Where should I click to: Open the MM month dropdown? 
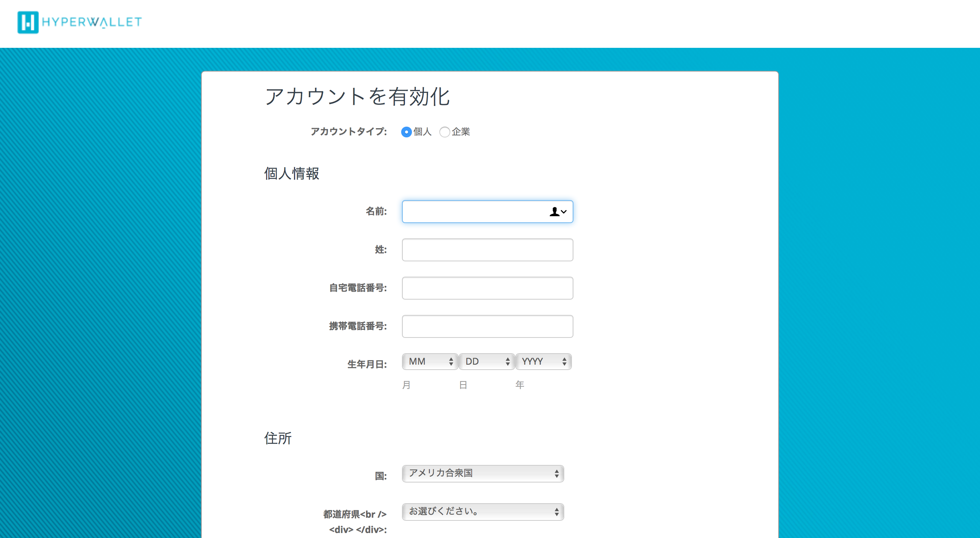430,362
